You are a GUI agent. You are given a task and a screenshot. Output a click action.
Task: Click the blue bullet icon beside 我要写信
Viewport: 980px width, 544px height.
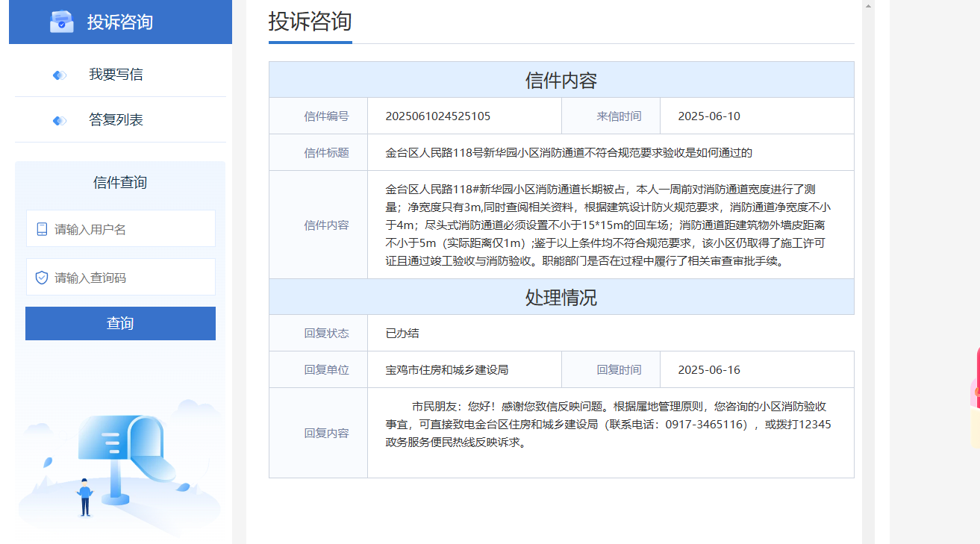tap(60, 75)
